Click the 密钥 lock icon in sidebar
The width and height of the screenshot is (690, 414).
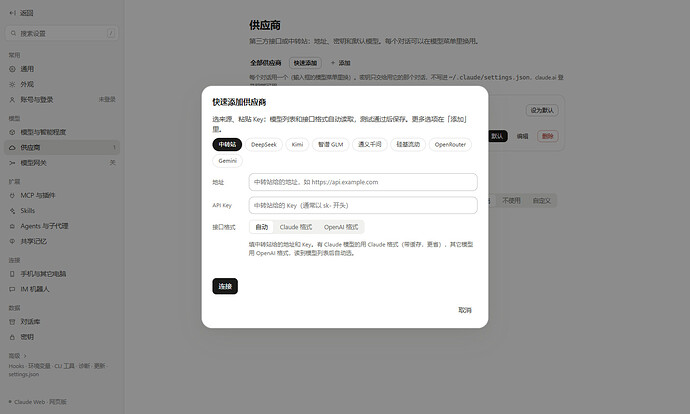[x=12, y=337]
